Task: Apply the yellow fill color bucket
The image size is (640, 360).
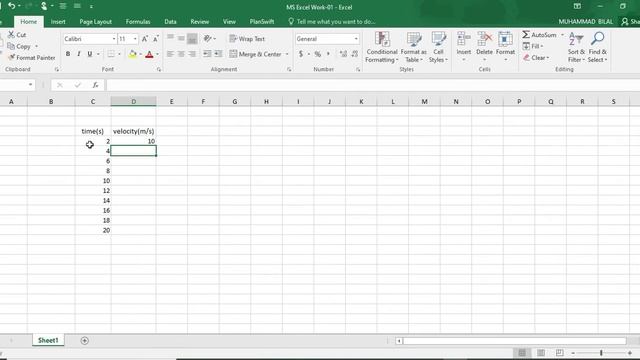Action: pos(132,54)
